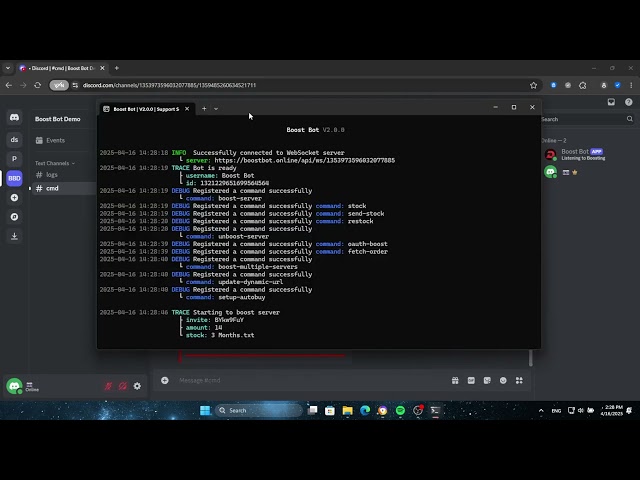Open the emoji picker in message bar
The image size is (640, 480).
tap(503, 380)
